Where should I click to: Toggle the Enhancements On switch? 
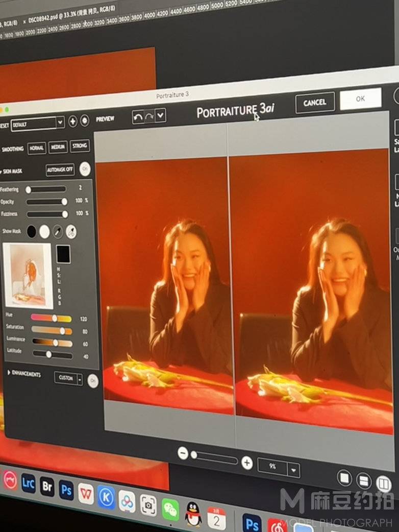point(92,381)
